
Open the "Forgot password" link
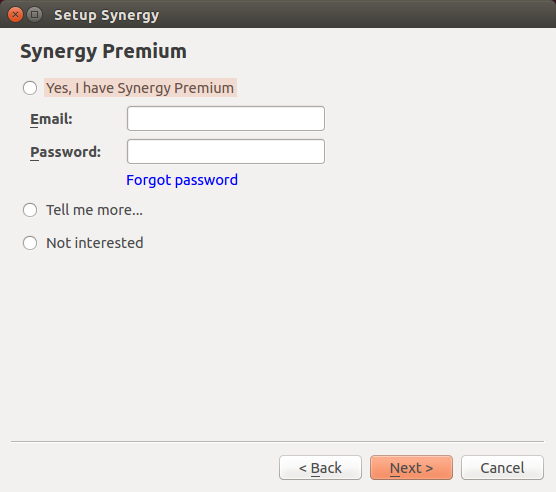(x=182, y=180)
